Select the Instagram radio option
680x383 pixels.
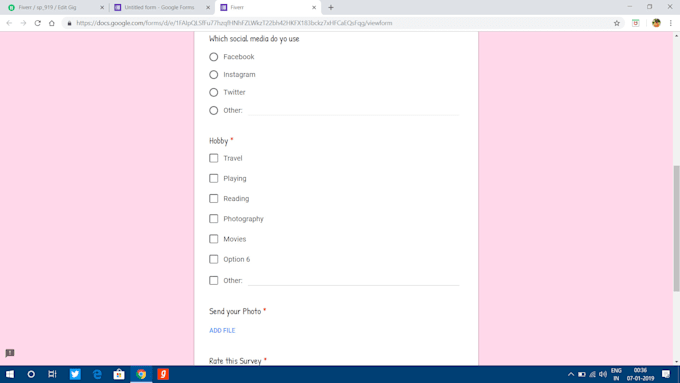click(213, 75)
